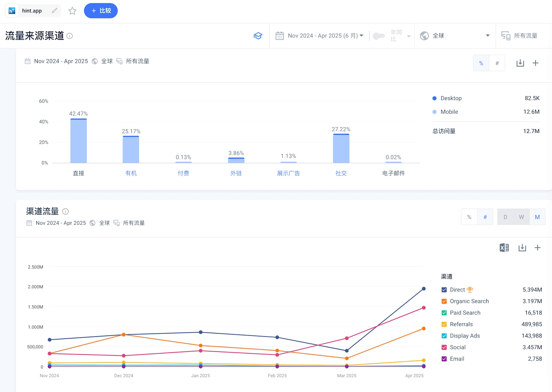Click the blue 比较 compare button
Image resolution: width=552 pixels, height=392 pixels.
[101, 11]
